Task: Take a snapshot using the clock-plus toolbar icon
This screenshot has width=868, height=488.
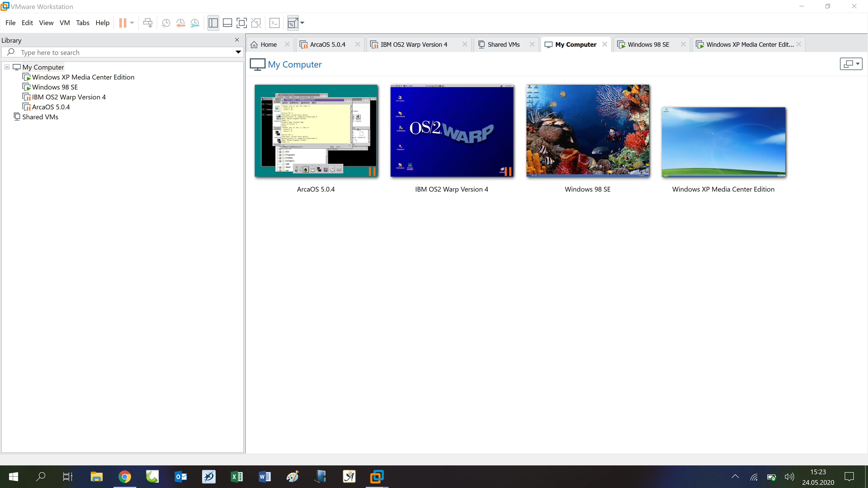Action: 166,23
